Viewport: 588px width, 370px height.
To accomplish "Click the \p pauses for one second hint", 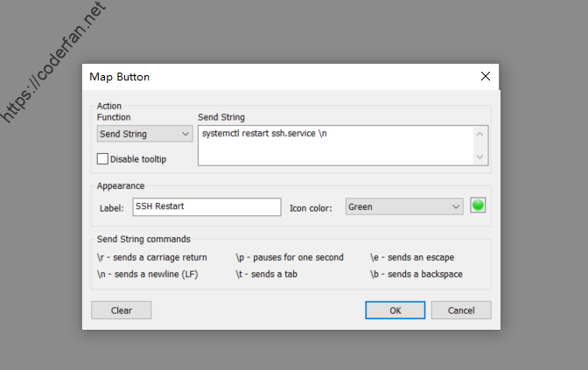I will tap(290, 257).
